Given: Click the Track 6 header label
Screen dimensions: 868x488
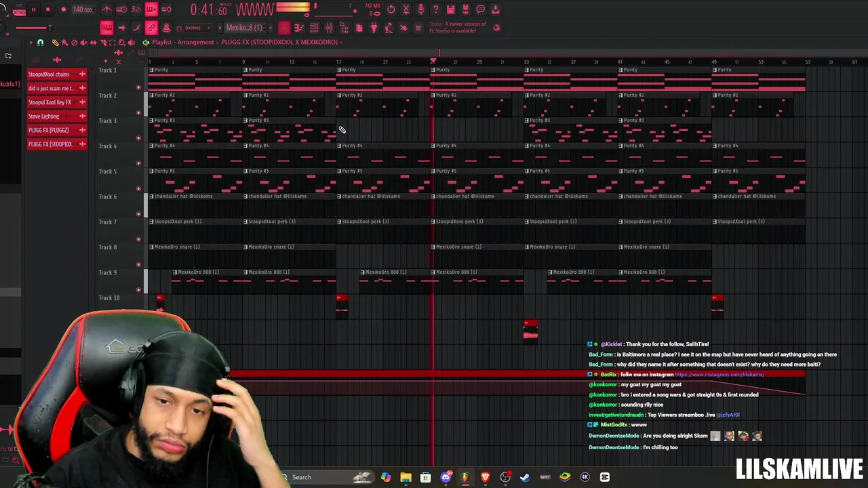Looking at the screenshot, I should point(108,197).
